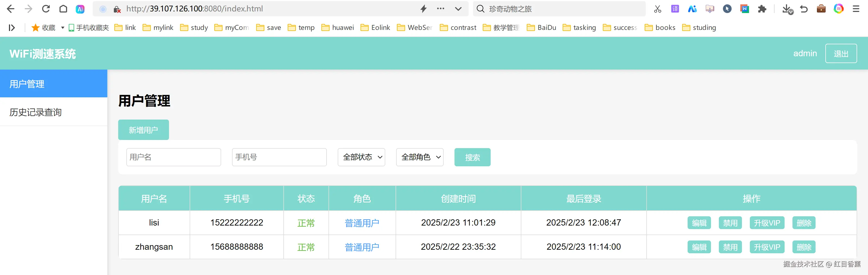This screenshot has width=868, height=275.
Task: Click the lightning speed mode icon
Action: pos(424,9)
